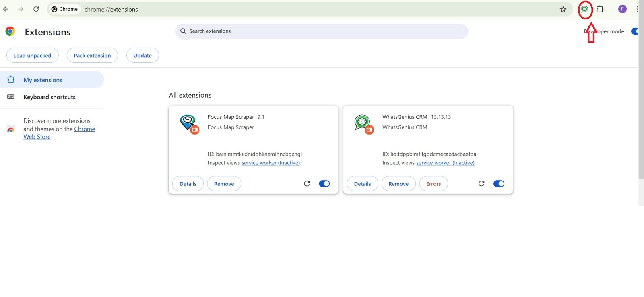Click the Update button

point(142,56)
